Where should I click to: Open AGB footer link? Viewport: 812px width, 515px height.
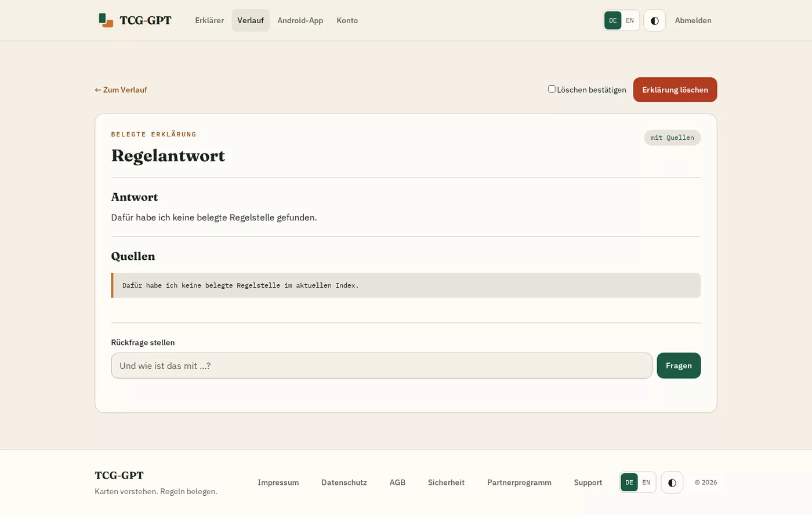(x=397, y=483)
